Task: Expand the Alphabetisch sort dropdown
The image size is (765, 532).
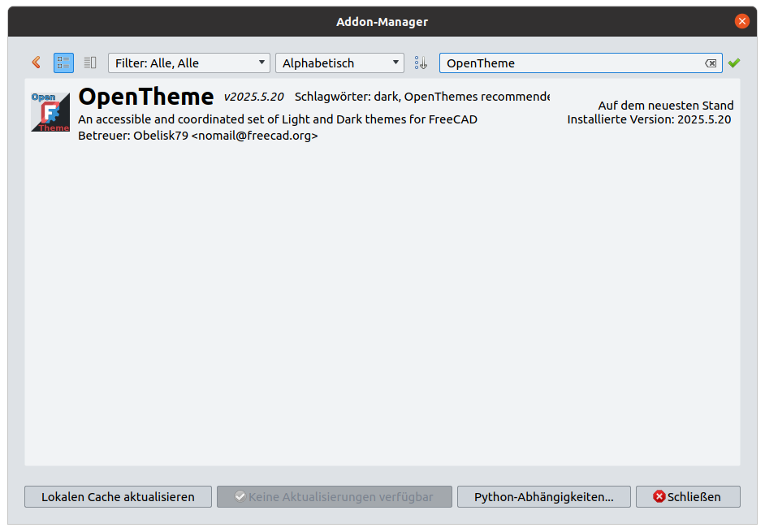Action: (x=339, y=63)
